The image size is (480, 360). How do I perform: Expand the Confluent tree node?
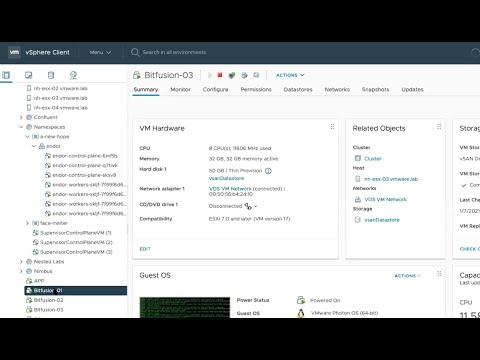tap(21, 117)
